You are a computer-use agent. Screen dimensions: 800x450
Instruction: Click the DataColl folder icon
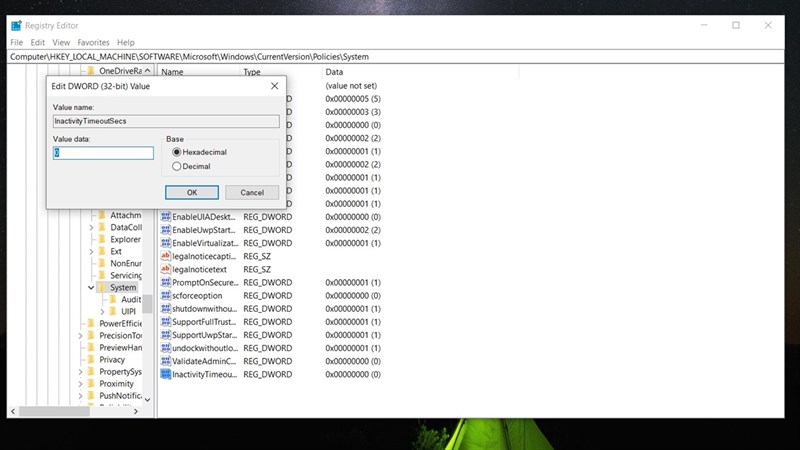click(x=102, y=227)
